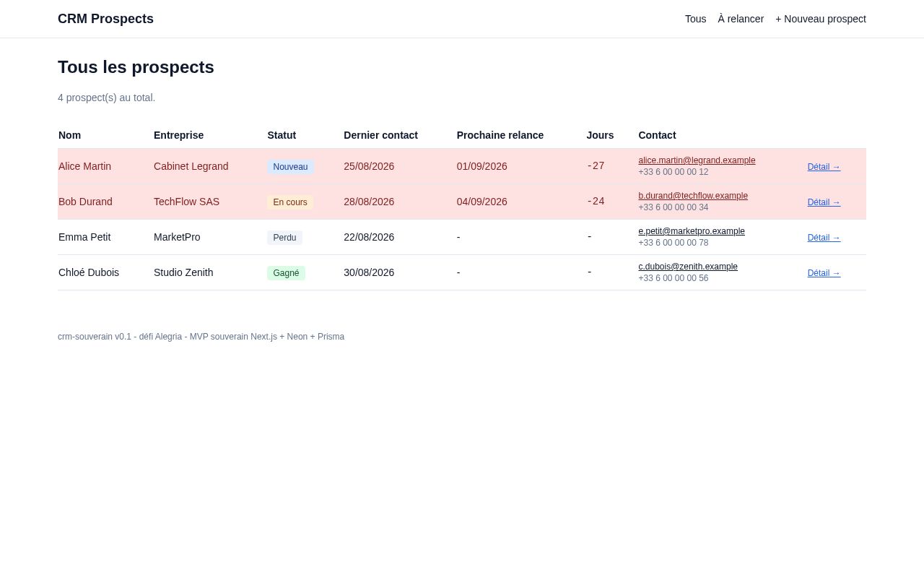
Task: Click the name Alice Martin
Action: (84, 166)
